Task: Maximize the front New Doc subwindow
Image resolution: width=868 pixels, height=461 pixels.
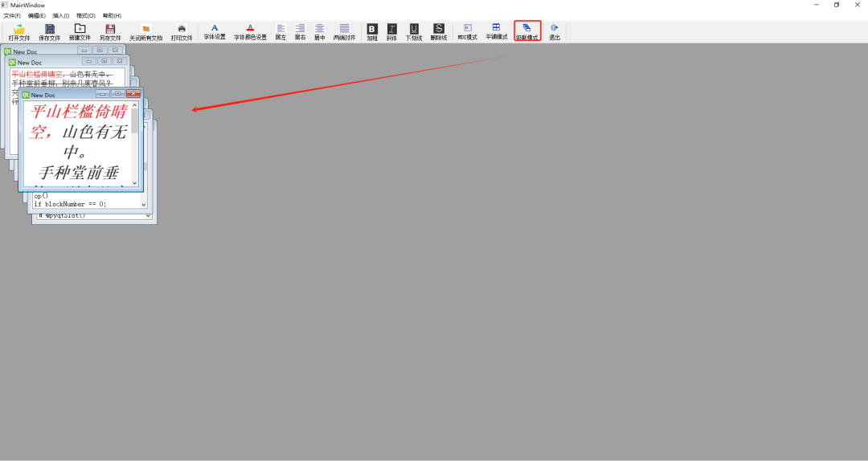Action: click(x=117, y=93)
